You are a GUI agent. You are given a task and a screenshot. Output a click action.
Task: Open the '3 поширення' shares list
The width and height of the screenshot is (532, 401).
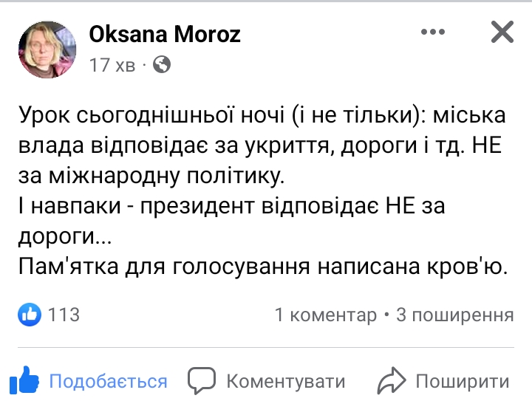pos(455,315)
